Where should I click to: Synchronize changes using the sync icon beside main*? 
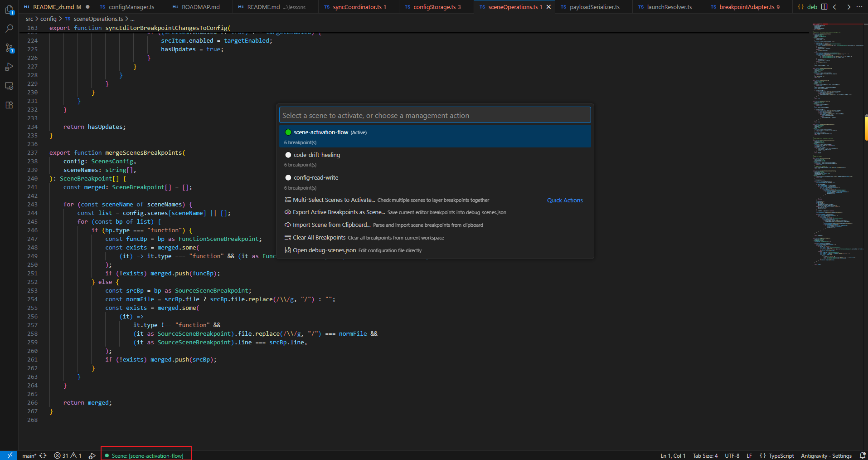(x=43, y=455)
